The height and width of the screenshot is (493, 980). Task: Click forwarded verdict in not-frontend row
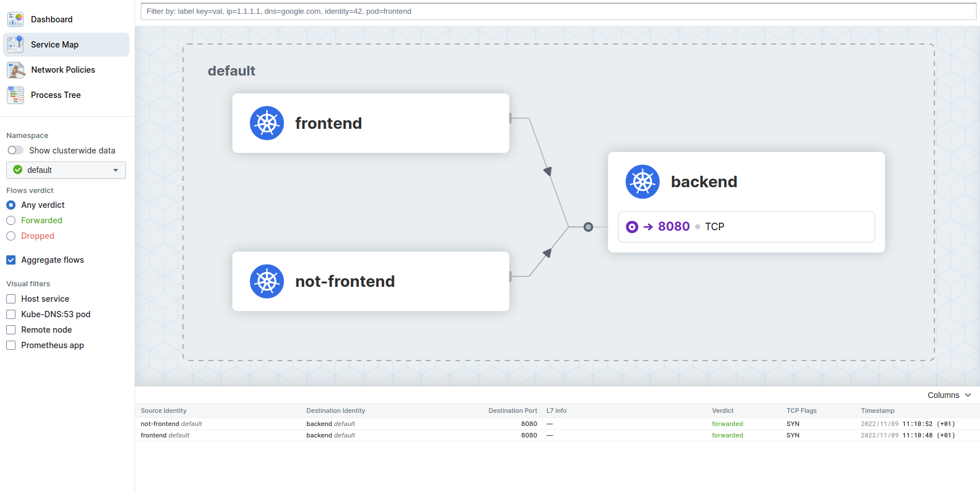click(x=728, y=424)
